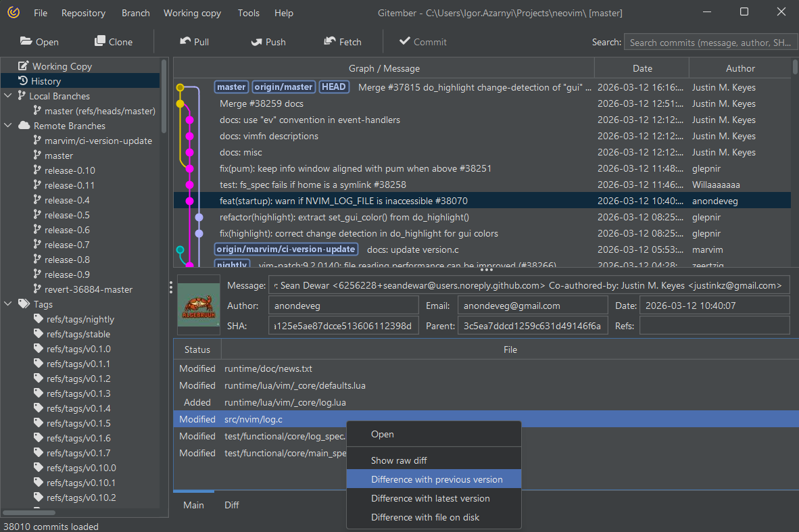Click the Gitember app logo icon
The image size is (799, 532).
pyautogui.click(x=14, y=13)
